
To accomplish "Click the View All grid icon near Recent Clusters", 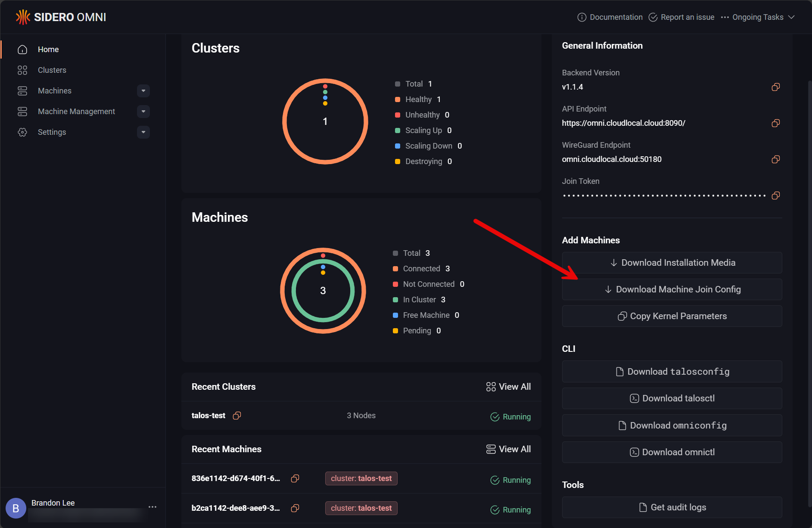I will pos(490,387).
